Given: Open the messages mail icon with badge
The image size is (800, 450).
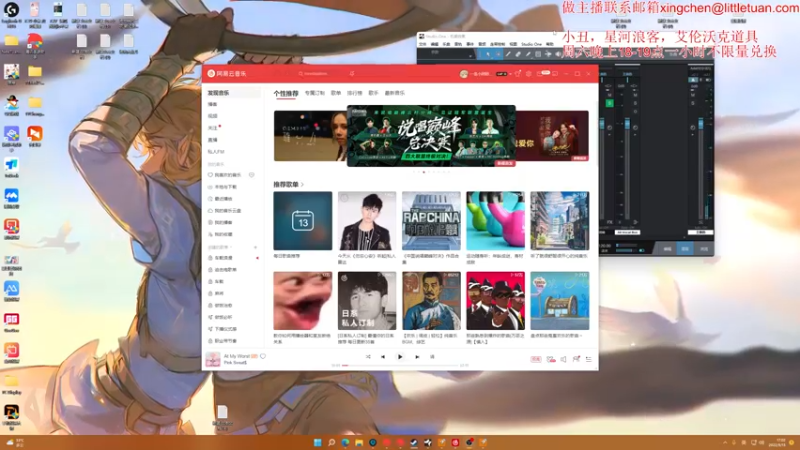Looking at the screenshot, I should (541, 73).
